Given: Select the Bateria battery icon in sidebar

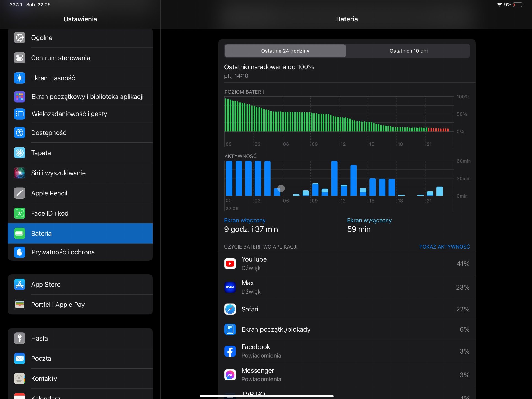Looking at the screenshot, I should [19, 234].
